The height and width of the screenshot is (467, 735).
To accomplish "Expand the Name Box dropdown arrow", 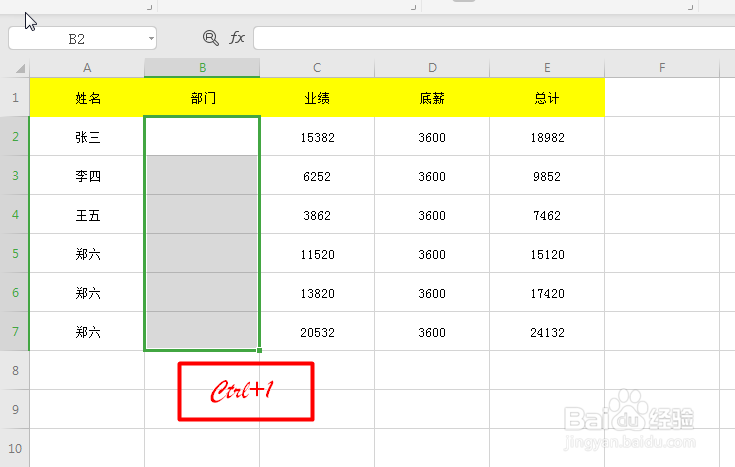I will pyautogui.click(x=151, y=38).
